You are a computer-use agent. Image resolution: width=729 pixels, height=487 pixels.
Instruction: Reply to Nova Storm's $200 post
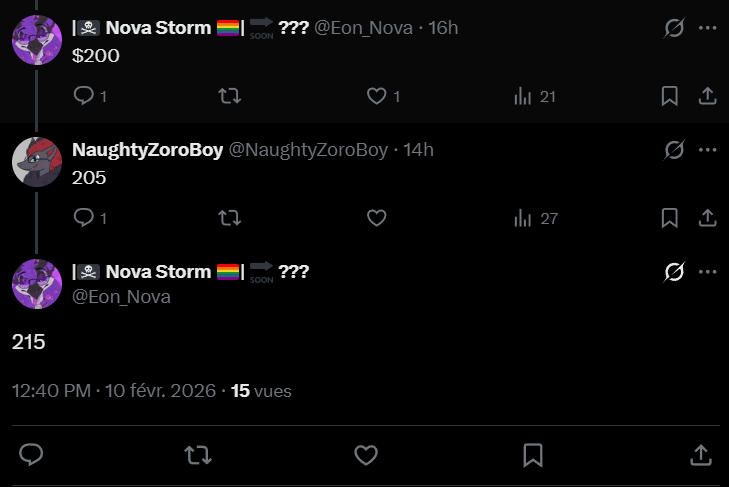click(84, 96)
